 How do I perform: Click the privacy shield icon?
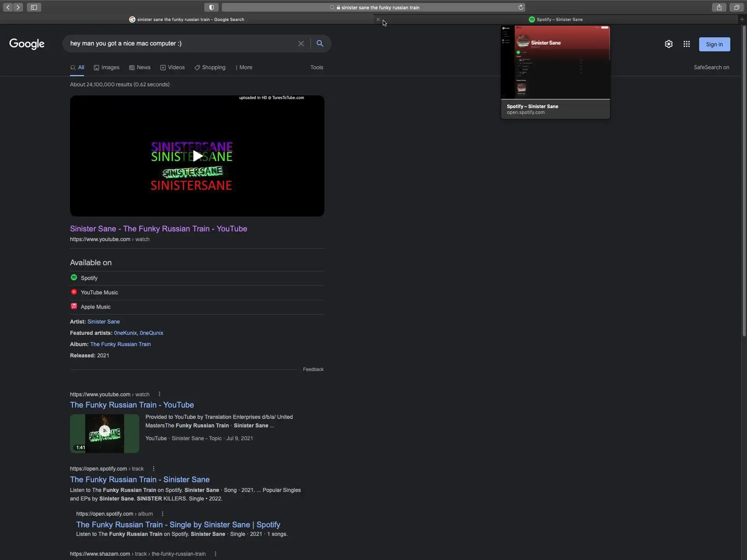tap(211, 7)
